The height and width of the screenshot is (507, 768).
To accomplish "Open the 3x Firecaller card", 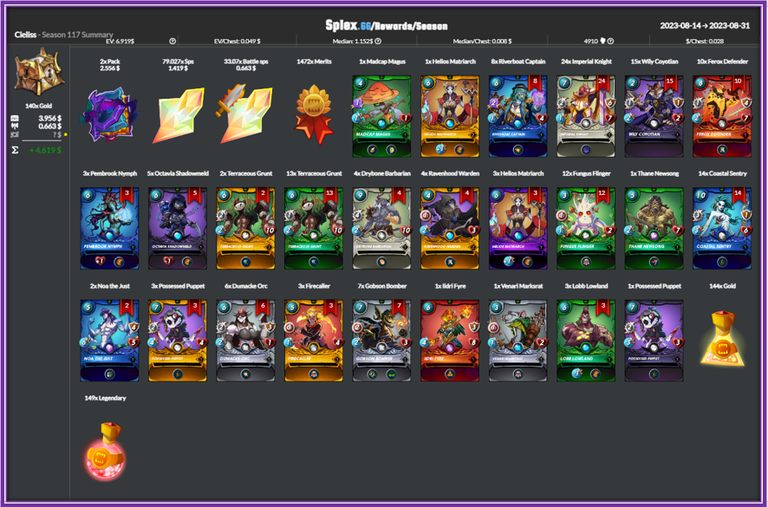I will pyautogui.click(x=313, y=340).
